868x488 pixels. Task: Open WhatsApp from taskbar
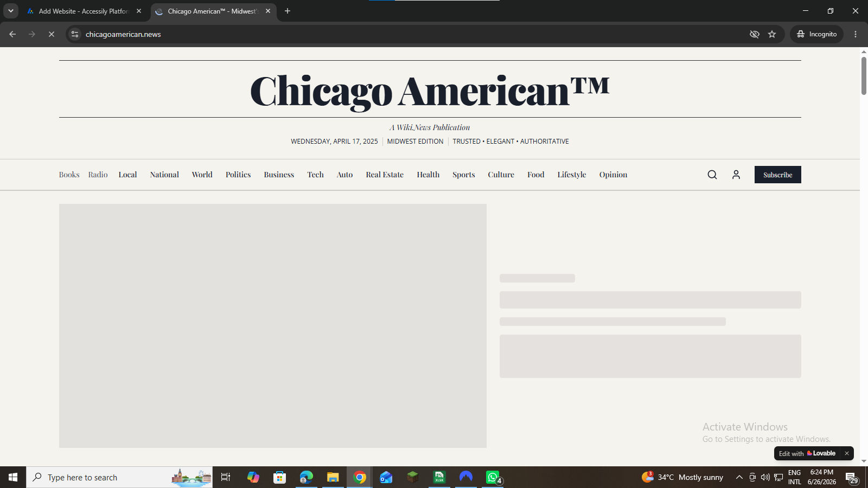tap(493, 477)
